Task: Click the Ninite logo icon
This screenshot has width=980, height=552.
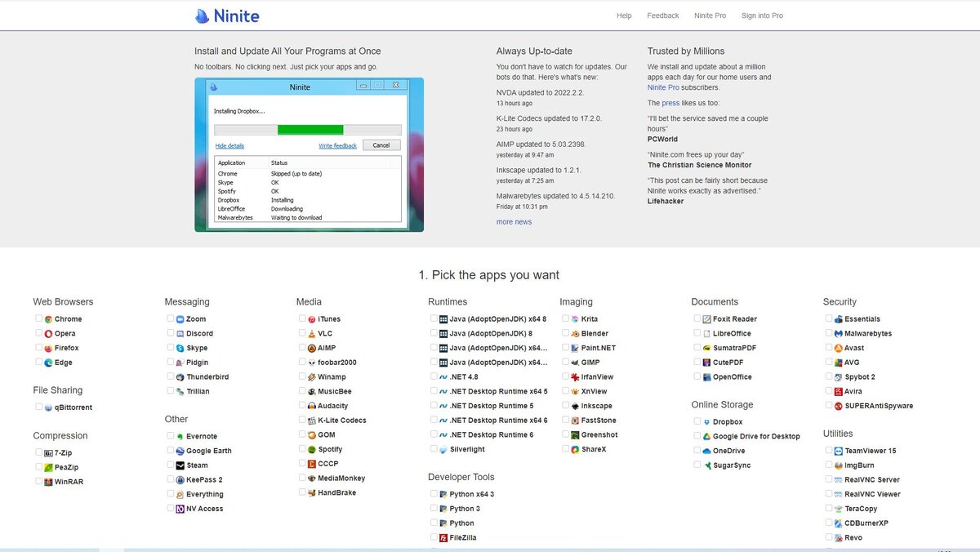Action: [203, 16]
